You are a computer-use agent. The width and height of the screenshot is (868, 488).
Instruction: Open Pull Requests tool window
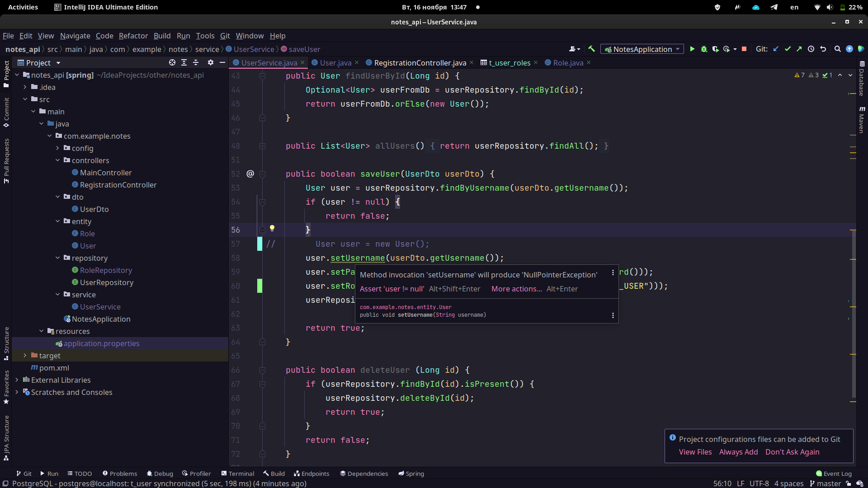pyautogui.click(x=6, y=161)
